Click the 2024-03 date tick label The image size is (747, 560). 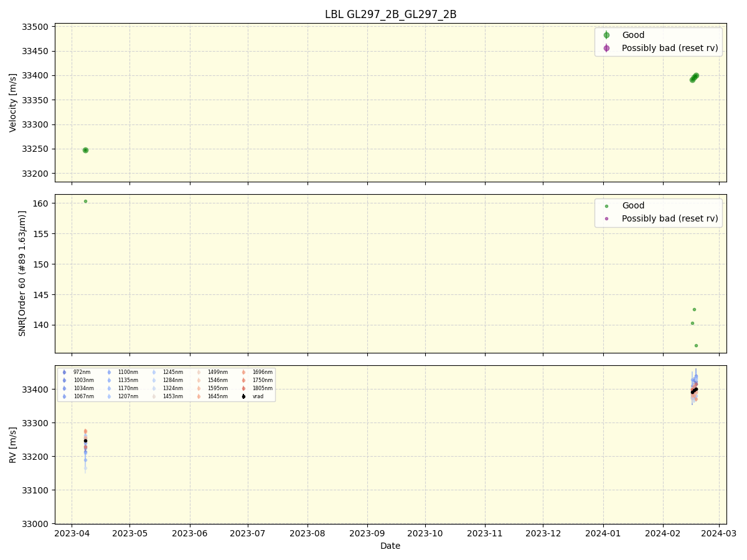point(719,533)
